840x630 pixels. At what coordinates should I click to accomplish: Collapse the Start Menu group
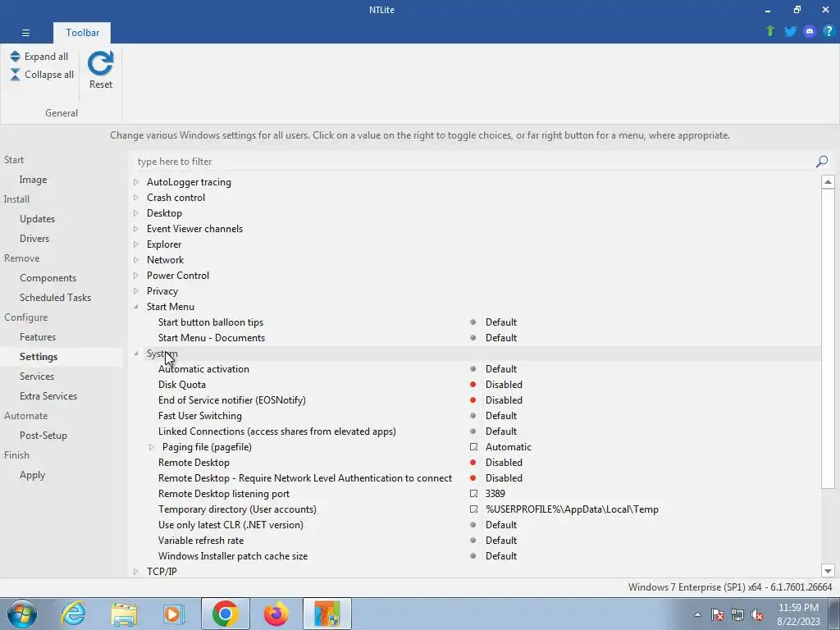[136, 307]
